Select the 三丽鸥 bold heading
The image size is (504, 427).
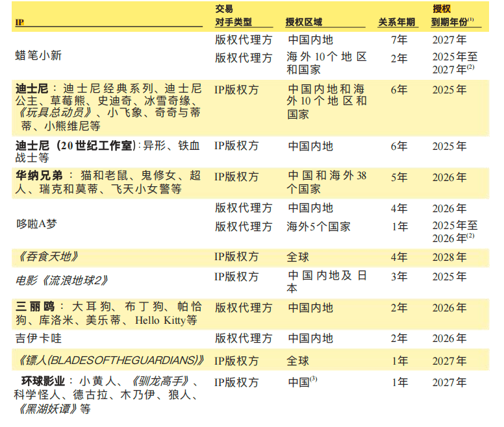[35, 306]
